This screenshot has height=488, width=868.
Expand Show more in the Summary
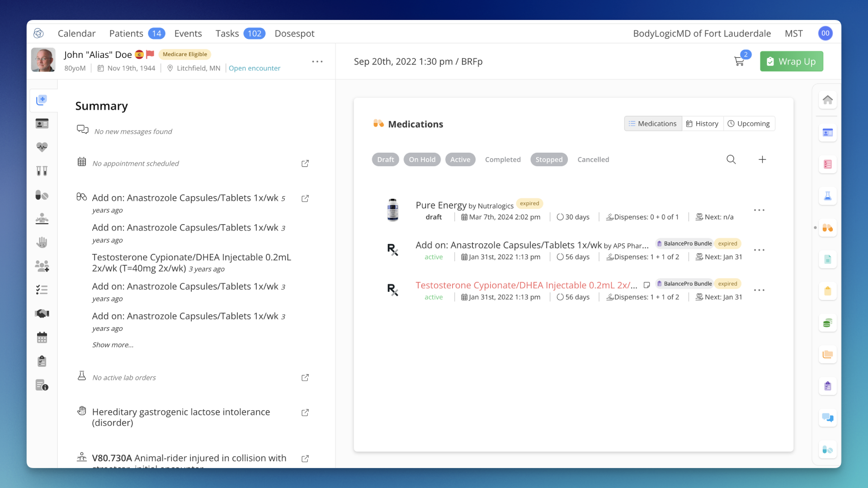pos(113,345)
